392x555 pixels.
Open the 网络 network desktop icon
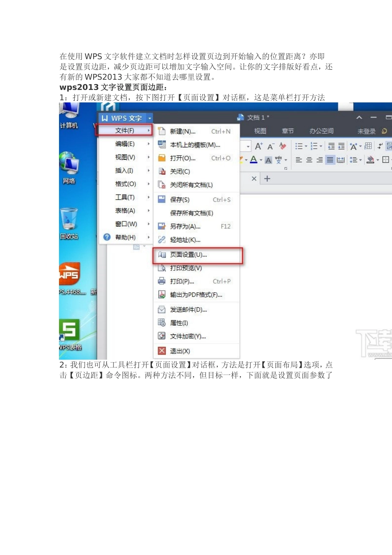pos(68,168)
